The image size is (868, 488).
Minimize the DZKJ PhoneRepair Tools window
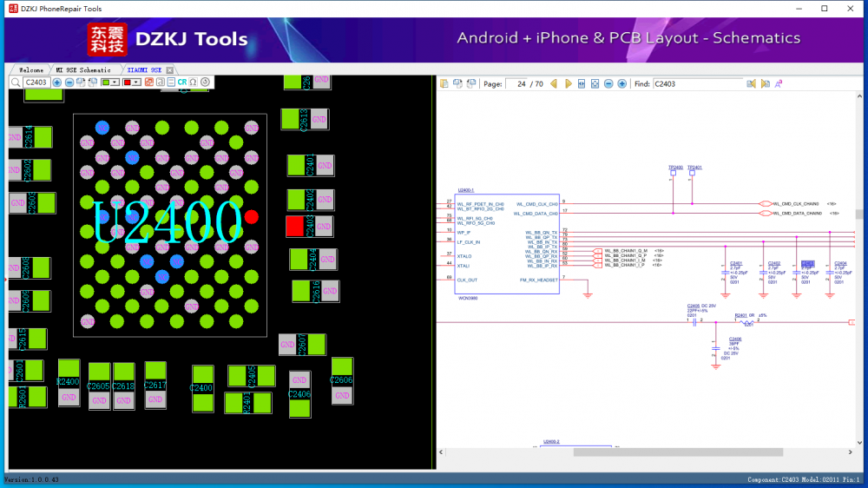pos(799,9)
